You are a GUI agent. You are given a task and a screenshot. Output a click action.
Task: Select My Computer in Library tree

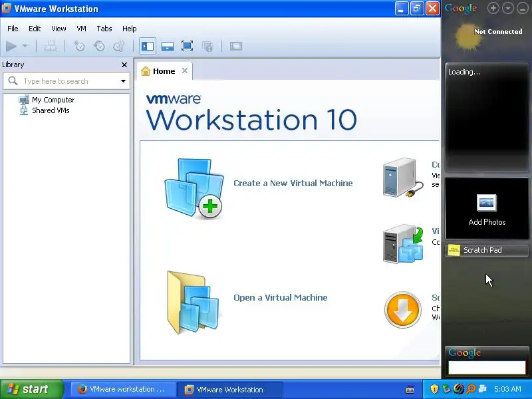[47, 100]
